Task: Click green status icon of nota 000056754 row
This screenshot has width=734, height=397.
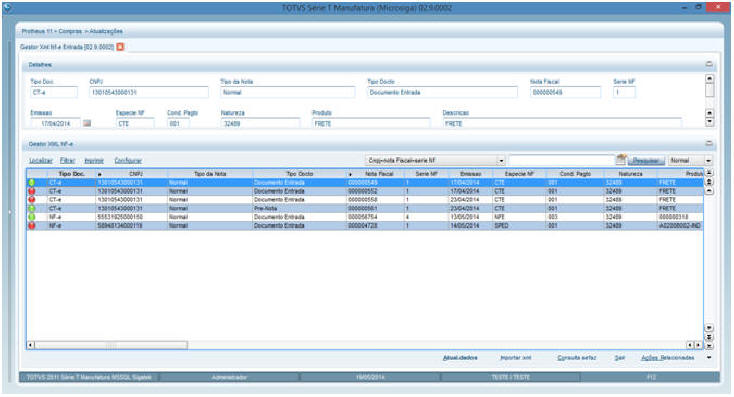Action: [x=32, y=217]
